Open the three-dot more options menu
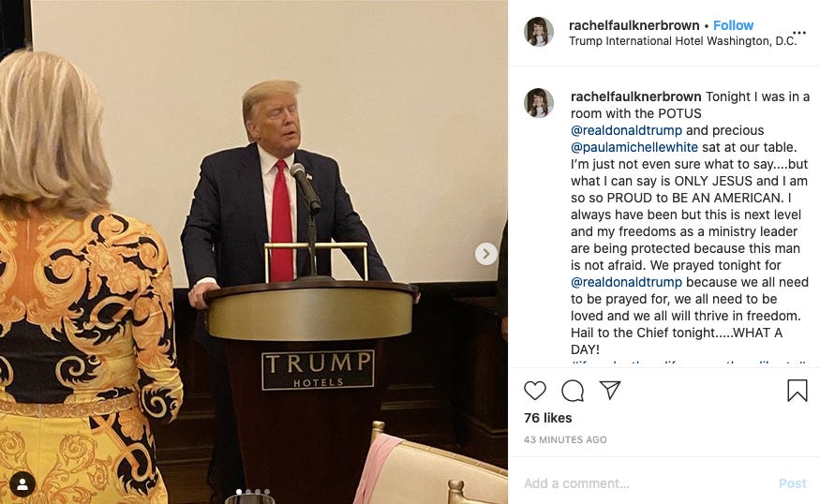Screen dimensions: 820x504 tap(799, 33)
